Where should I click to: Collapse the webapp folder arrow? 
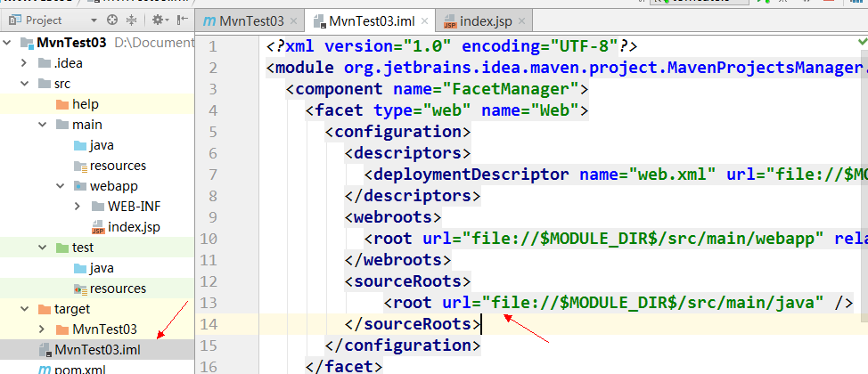pyautogui.click(x=60, y=186)
